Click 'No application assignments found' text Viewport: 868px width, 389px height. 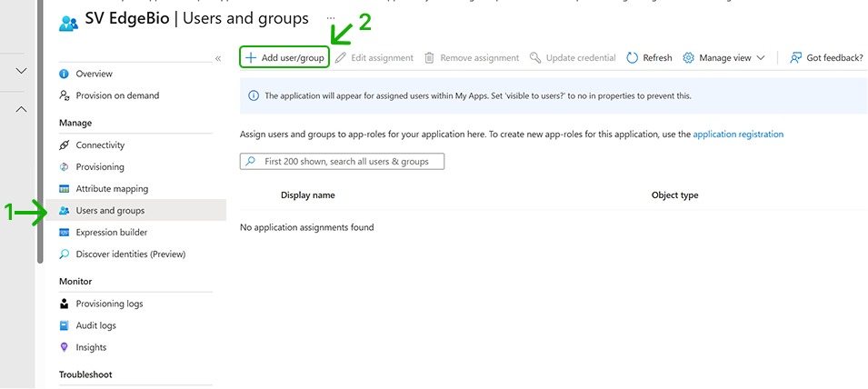[306, 227]
